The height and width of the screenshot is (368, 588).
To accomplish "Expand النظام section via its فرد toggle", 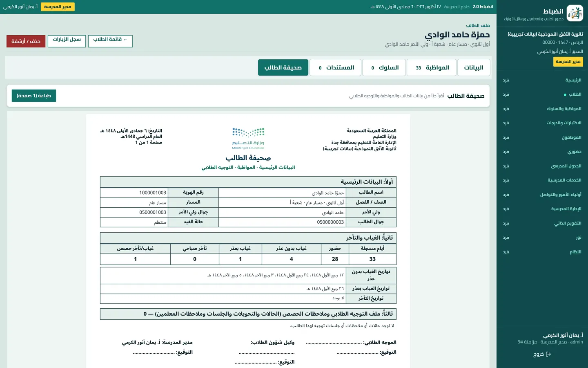I will (x=506, y=252).
